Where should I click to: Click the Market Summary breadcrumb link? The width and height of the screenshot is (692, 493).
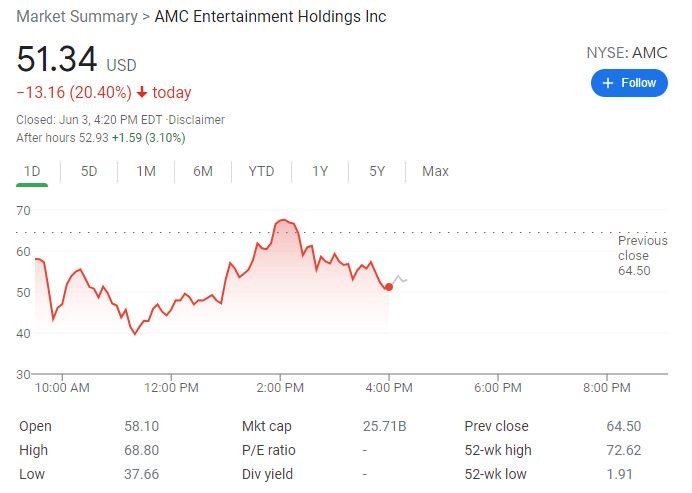76,17
